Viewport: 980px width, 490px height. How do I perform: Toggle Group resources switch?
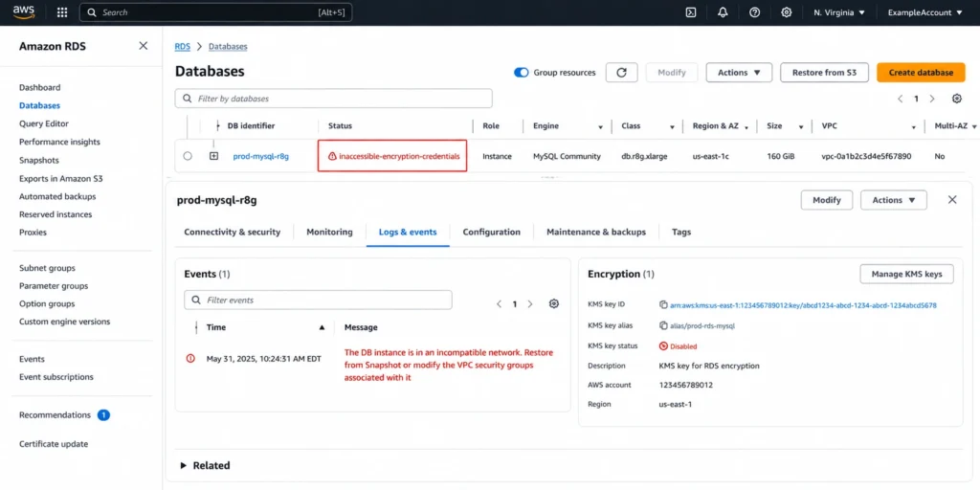coord(522,73)
